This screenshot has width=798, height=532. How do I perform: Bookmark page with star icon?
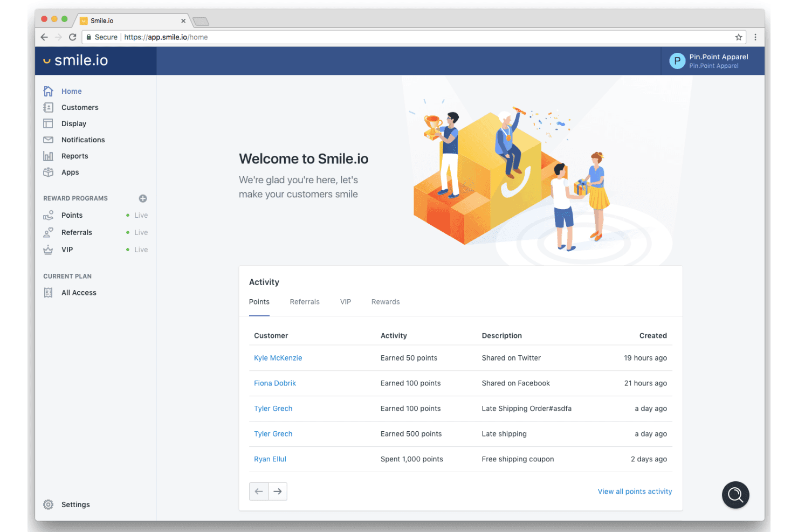coord(739,37)
